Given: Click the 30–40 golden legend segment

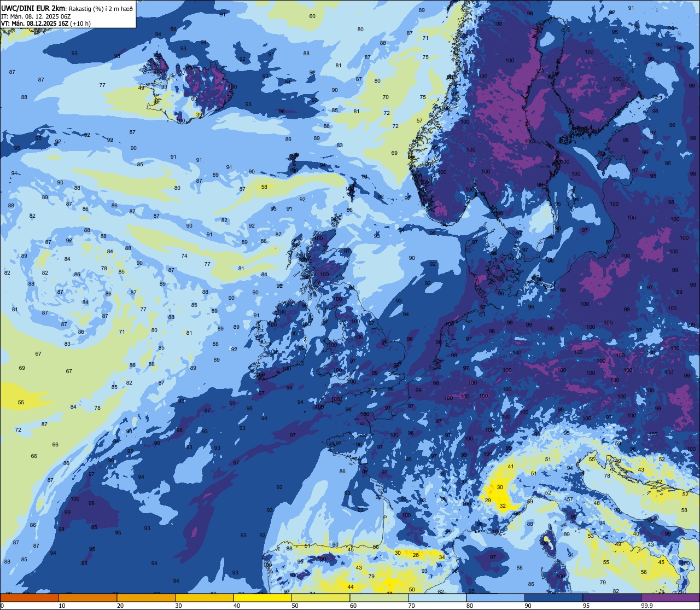Looking at the screenshot, I should pos(204,597).
